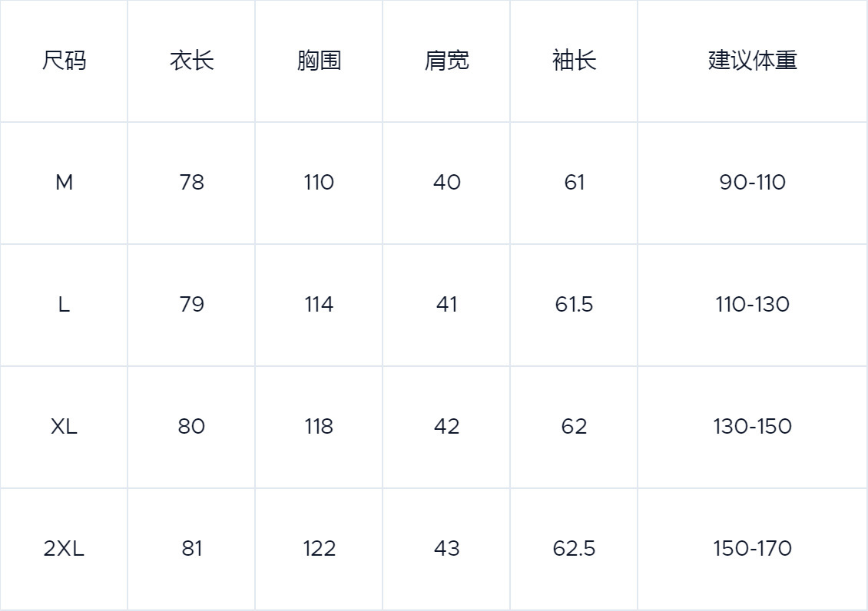
Task: Select the 肩宽 column header
Action: pyautogui.click(x=446, y=61)
